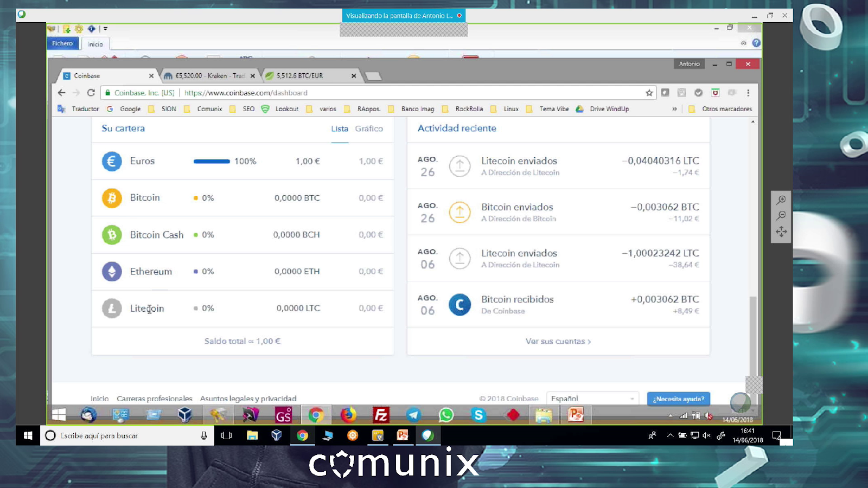Click the quick access toolbar dropdown arrow
868x488 pixels.
click(x=105, y=29)
